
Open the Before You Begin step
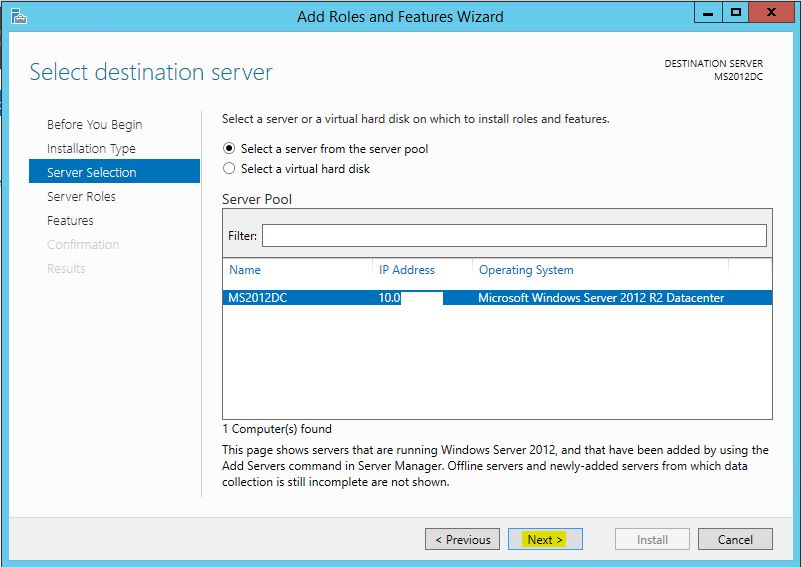click(x=95, y=125)
